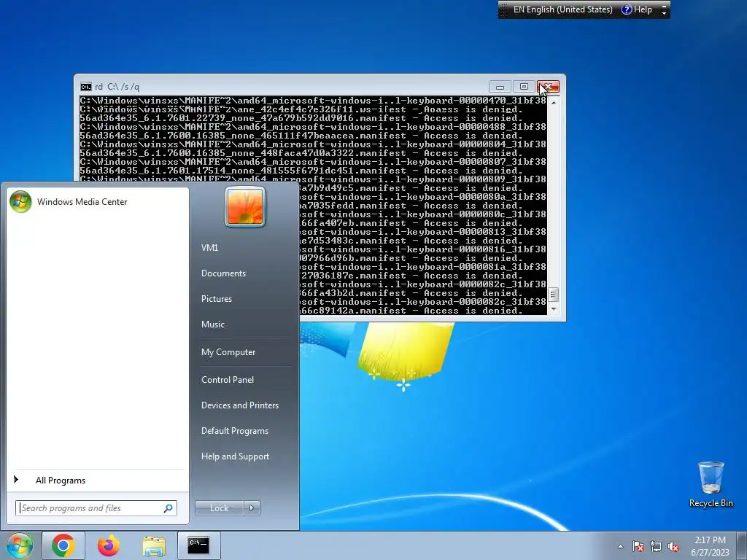Open My Computer from Start menu

(x=228, y=352)
